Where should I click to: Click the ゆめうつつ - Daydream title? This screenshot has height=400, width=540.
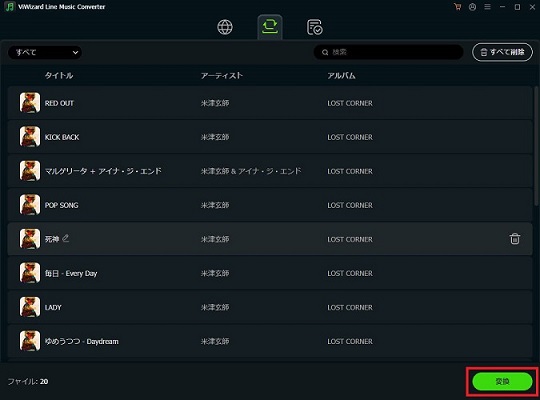82,341
